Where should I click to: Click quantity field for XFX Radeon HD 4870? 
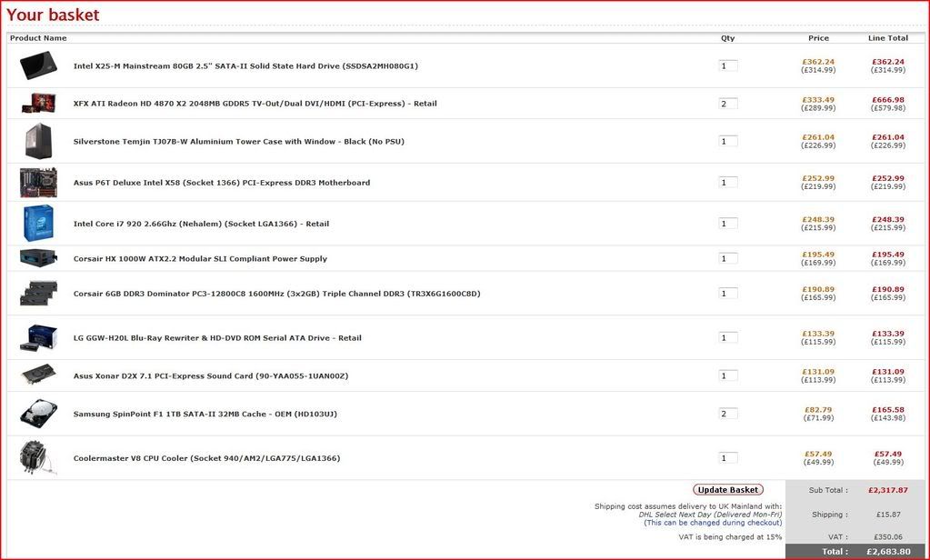(x=728, y=104)
